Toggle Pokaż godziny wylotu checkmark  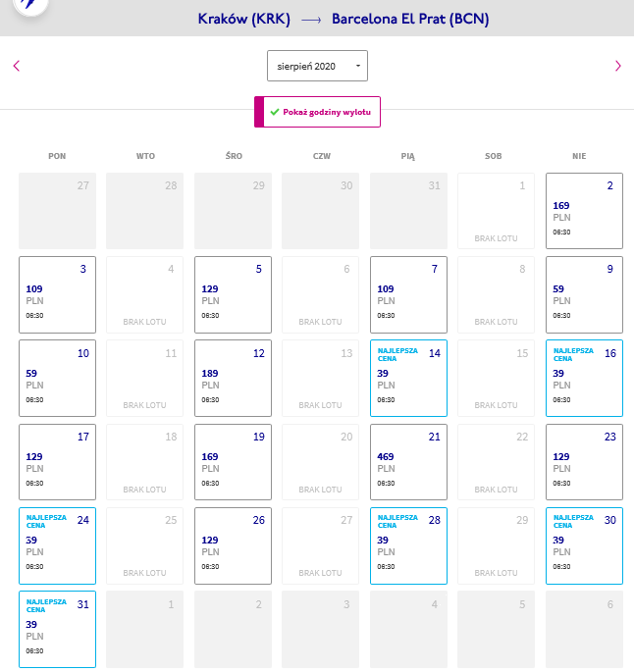(x=317, y=112)
